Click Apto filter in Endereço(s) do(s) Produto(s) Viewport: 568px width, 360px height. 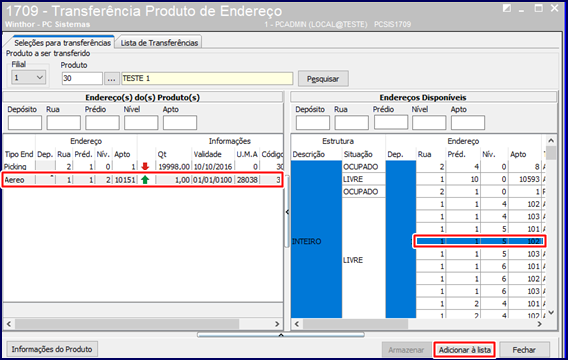click(180, 123)
